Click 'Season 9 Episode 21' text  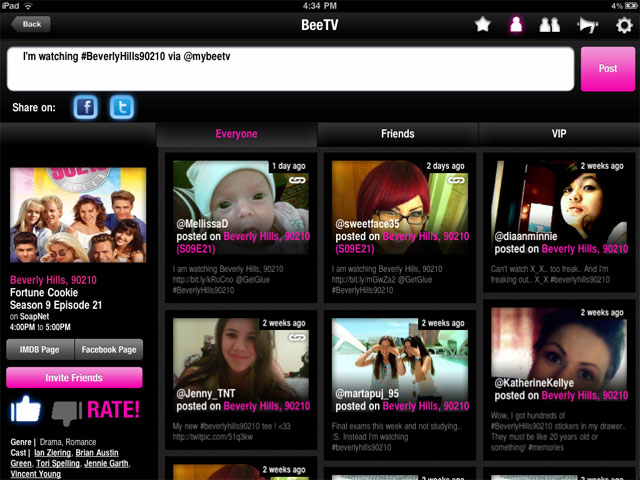56,305
